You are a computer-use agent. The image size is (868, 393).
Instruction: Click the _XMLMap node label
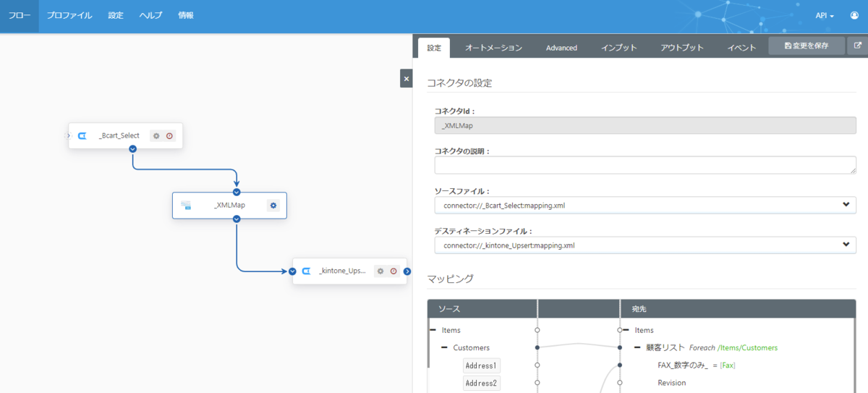pos(230,205)
